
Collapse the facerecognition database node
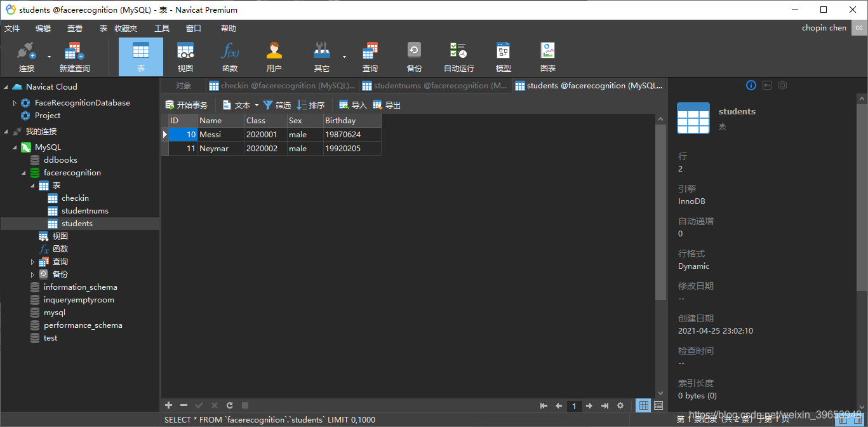coord(24,173)
